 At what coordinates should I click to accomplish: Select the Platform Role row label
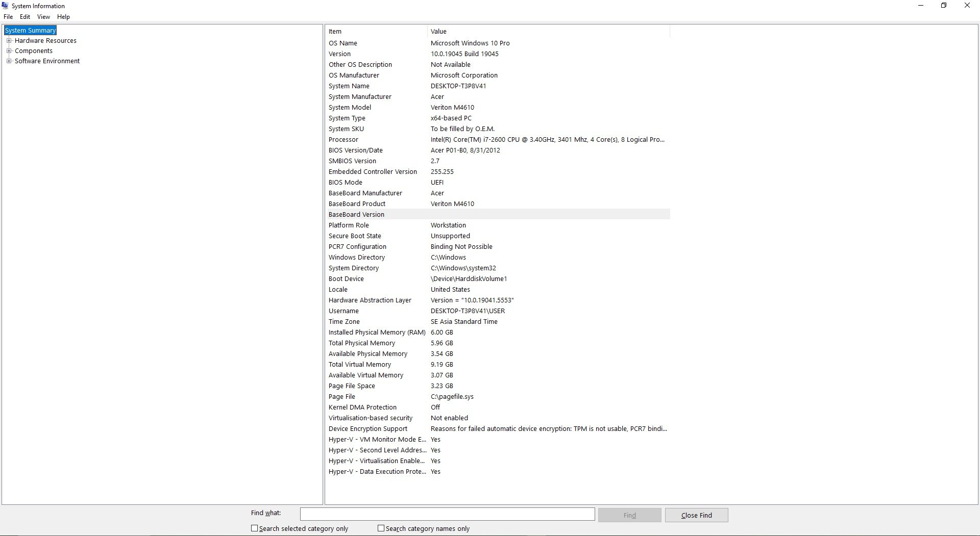pyautogui.click(x=349, y=225)
